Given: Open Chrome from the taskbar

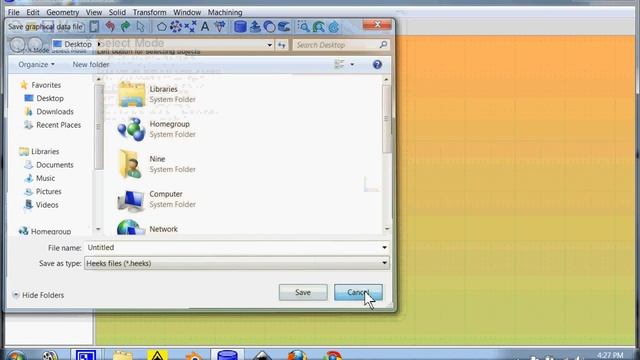Looking at the screenshot, I should click(333, 355).
